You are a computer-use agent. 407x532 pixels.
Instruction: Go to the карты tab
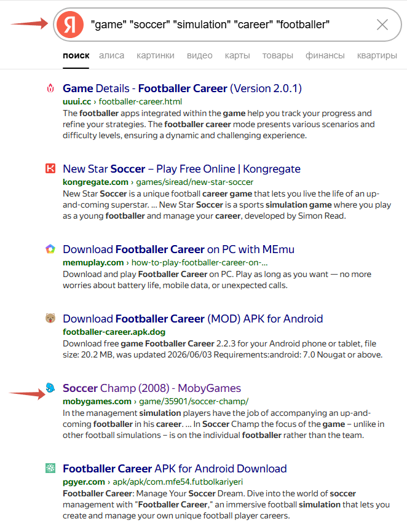[237, 55]
